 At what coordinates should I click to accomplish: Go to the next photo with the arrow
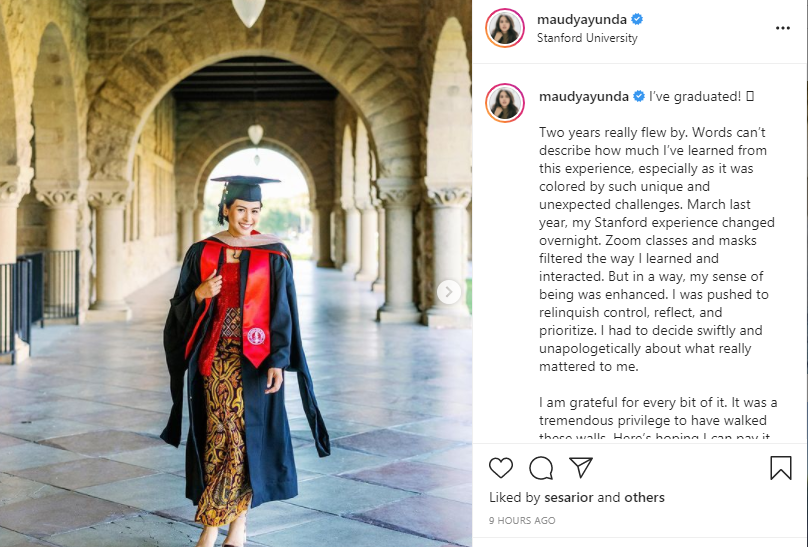(449, 292)
